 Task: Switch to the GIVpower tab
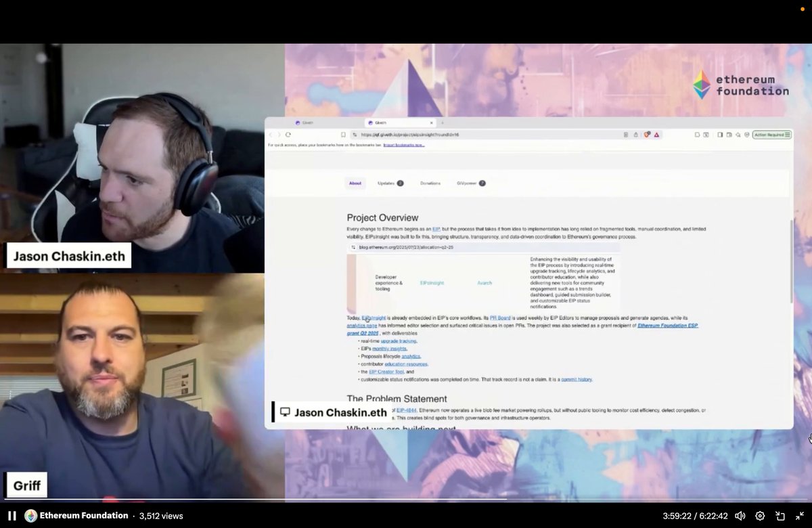(x=471, y=183)
